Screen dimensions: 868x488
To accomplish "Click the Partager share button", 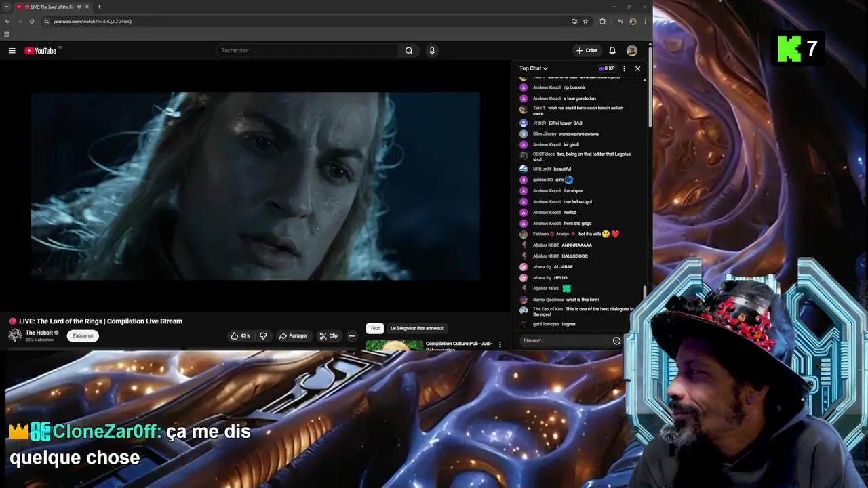I will tap(294, 335).
